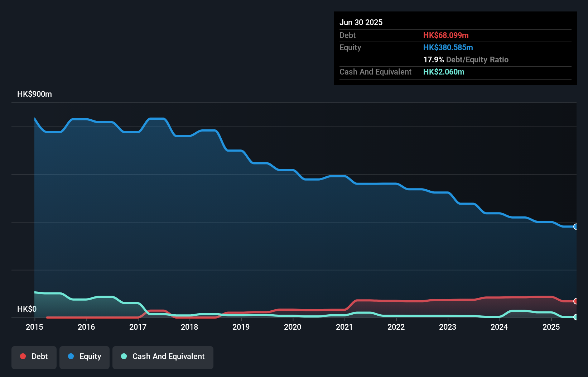Toggle the Equity series legend button
Screen dimensions: 588x377
pos(85,357)
